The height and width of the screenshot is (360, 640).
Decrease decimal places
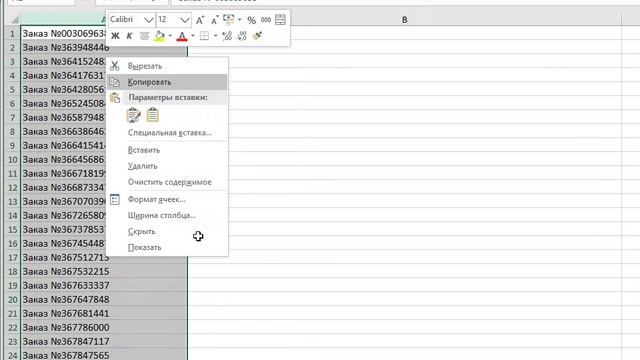point(242,36)
